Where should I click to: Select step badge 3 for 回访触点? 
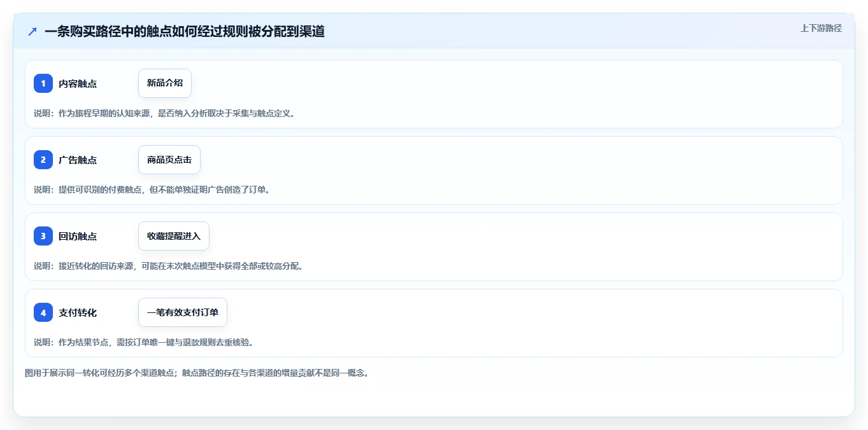point(43,236)
